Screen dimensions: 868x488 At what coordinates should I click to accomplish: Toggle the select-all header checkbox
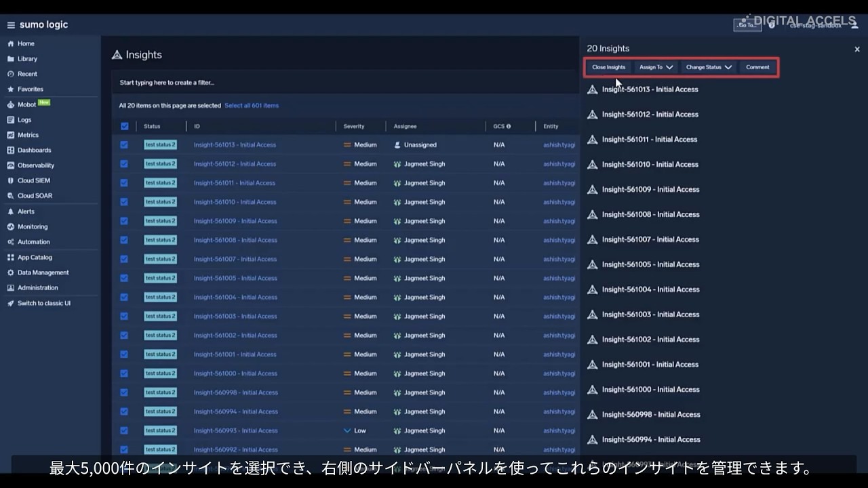point(124,126)
